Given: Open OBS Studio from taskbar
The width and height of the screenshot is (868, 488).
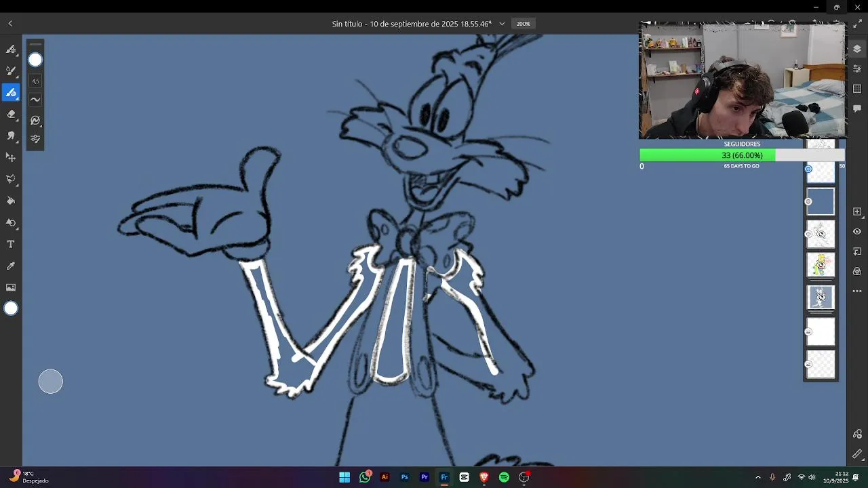Looking at the screenshot, I should click(x=524, y=477).
